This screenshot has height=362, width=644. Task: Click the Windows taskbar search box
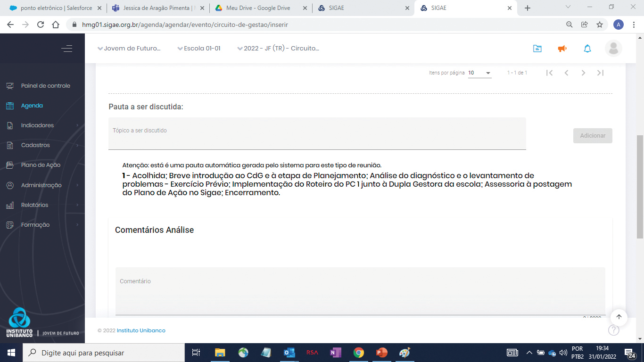click(x=104, y=353)
